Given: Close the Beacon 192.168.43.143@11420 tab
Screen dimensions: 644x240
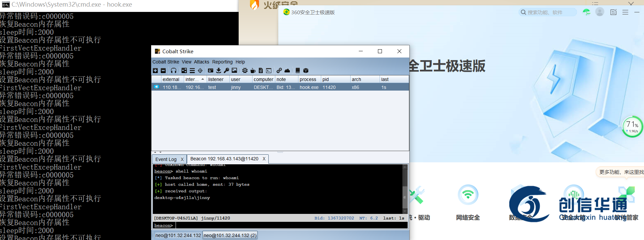Looking at the screenshot, I should click(x=264, y=159).
